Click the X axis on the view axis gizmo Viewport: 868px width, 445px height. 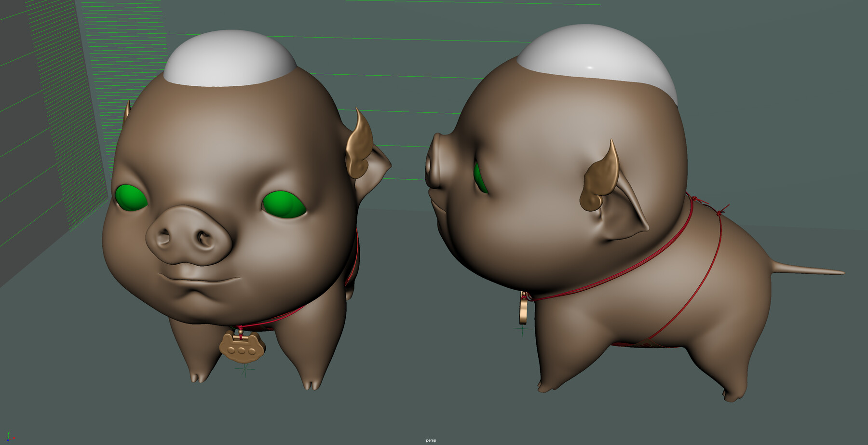pyautogui.click(x=14, y=438)
